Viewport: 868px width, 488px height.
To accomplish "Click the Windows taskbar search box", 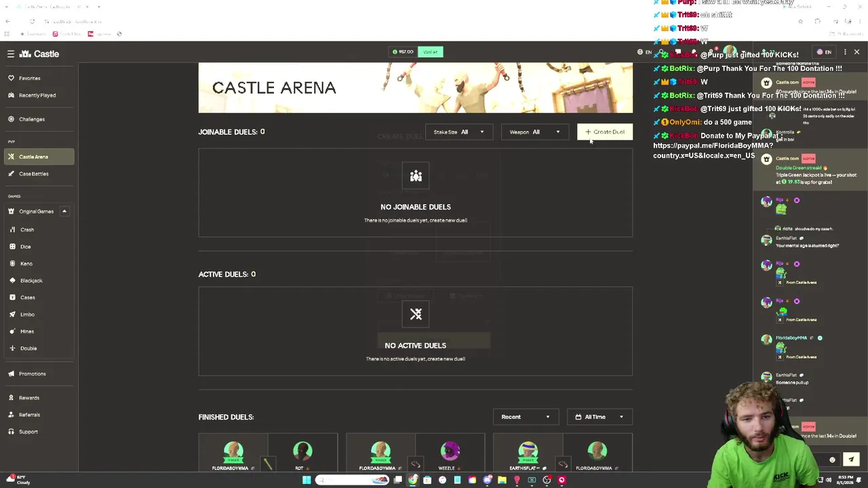I will (x=352, y=480).
